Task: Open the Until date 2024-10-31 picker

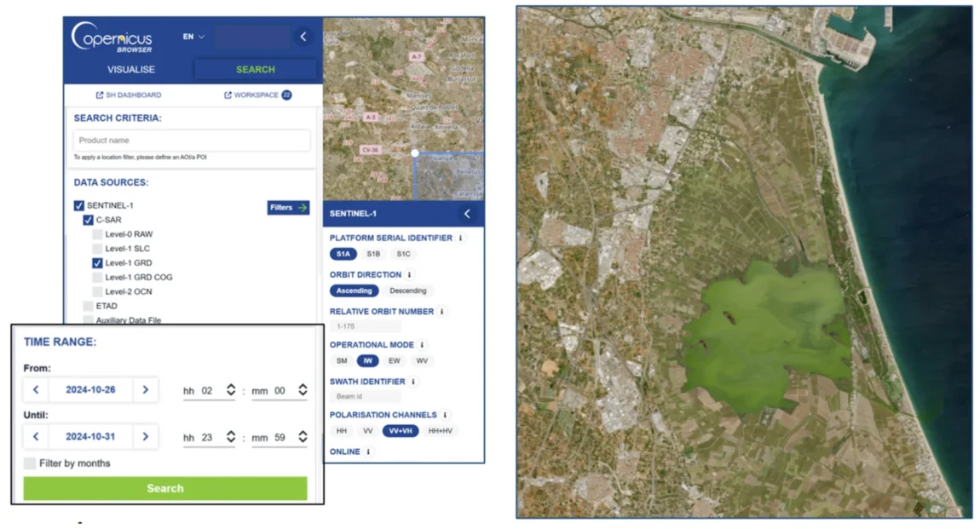Action: coord(90,436)
